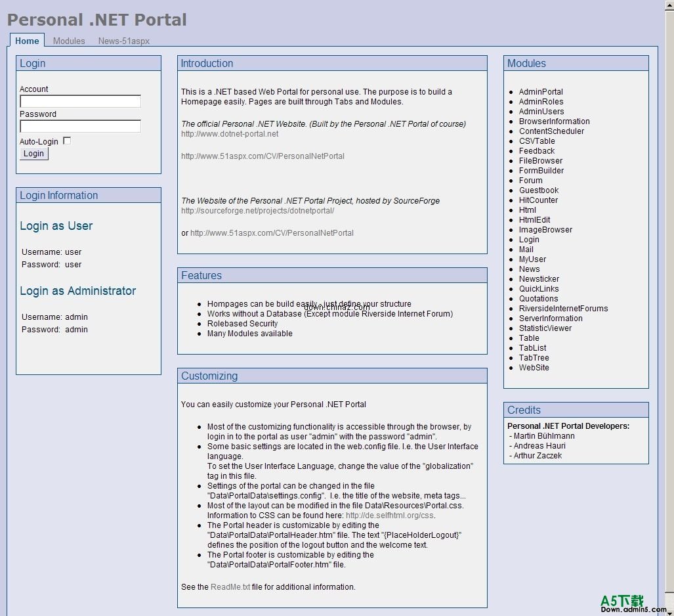Click the Password input field
The image size is (674, 616).
(x=80, y=126)
